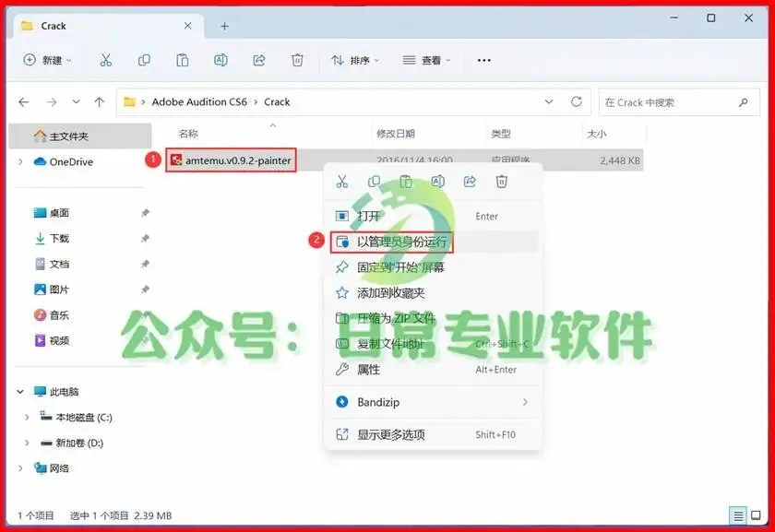
Task: Click the share icon in context menu
Action: 470,182
